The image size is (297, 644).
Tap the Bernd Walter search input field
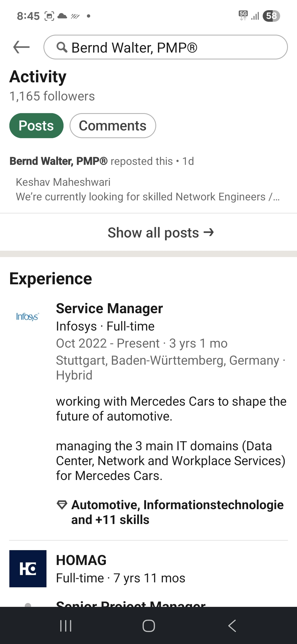click(x=176, y=47)
